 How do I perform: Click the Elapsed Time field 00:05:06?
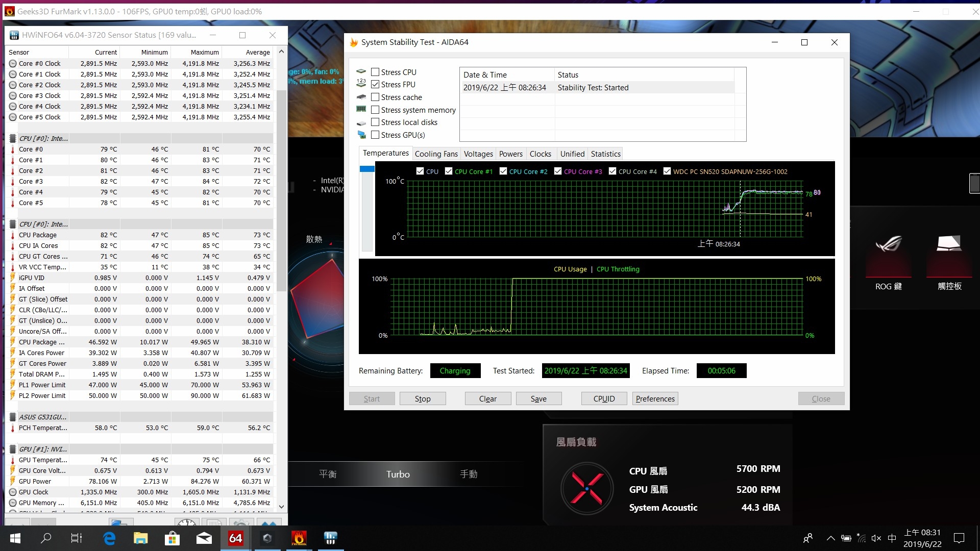point(721,371)
